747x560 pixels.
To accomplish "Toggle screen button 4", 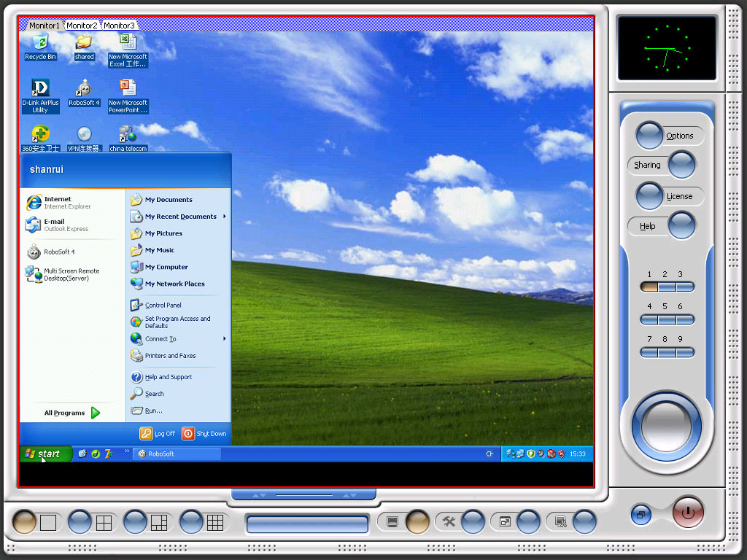I will (649, 319).
